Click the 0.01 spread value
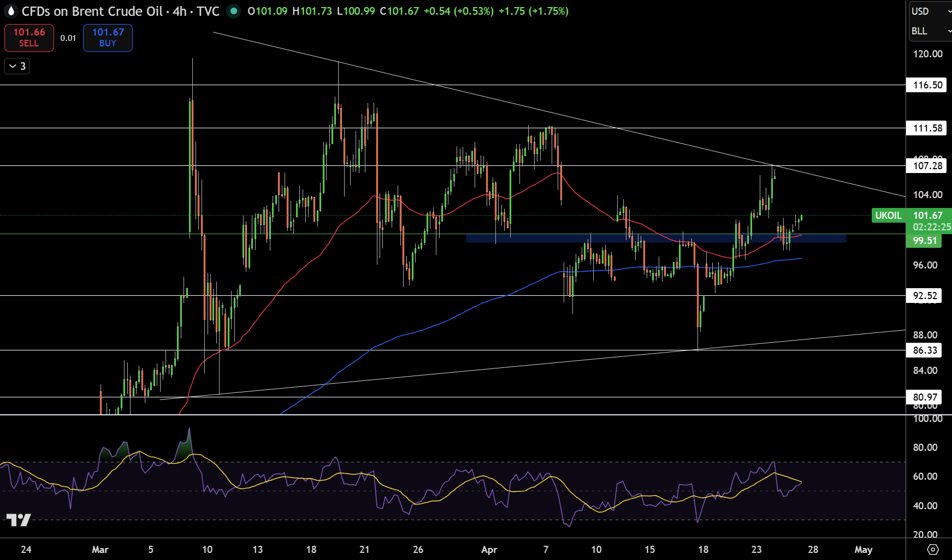Viewport: 952px width, 560px height. point(68,38)
